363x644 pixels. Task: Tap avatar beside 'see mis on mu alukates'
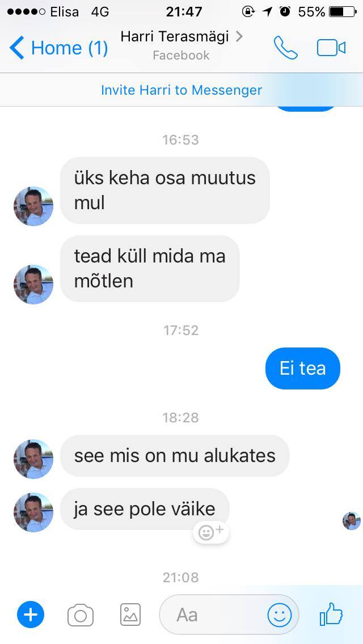click(x=33, y=459)
